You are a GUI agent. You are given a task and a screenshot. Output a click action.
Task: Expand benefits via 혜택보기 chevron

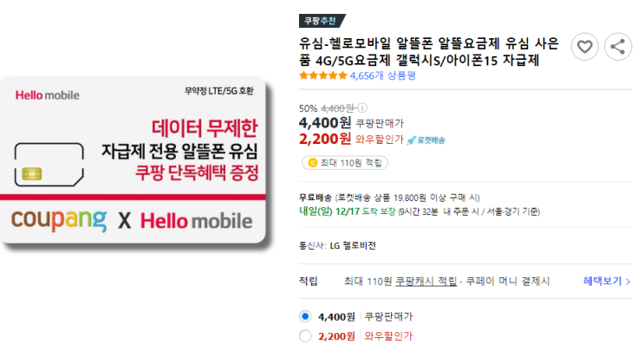pos(607,281)
